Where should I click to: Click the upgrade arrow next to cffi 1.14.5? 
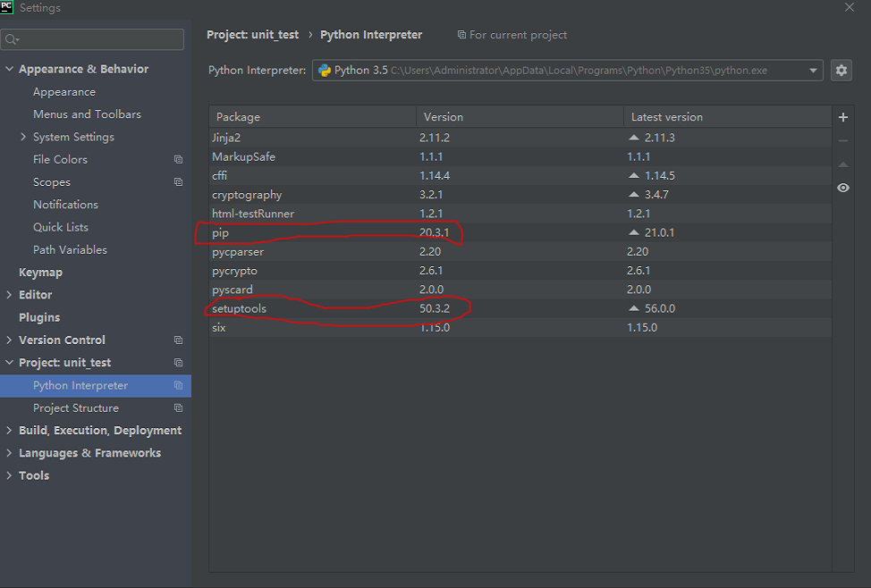[x=634, y=175]
